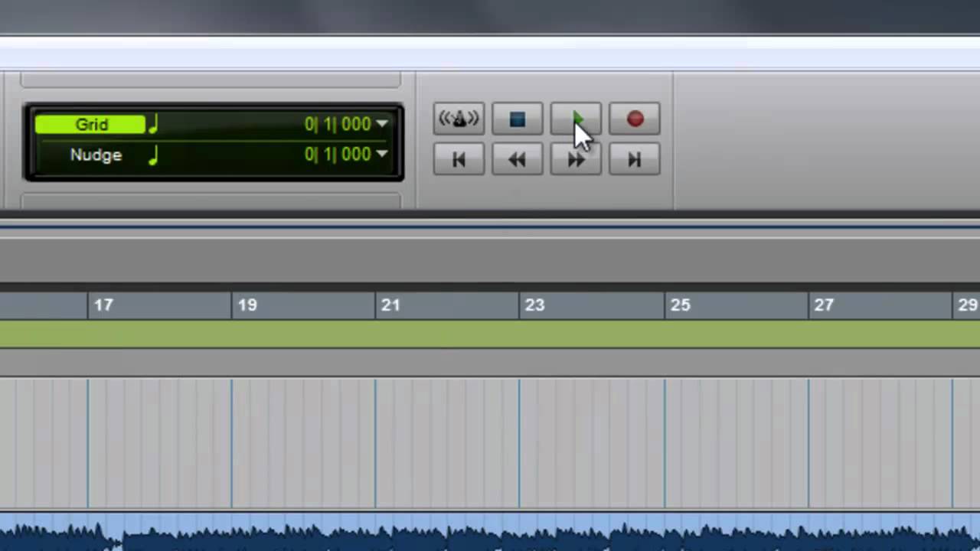Toggle the Grid mode label
Screen dimensions: 980x551
coord(90,125)
